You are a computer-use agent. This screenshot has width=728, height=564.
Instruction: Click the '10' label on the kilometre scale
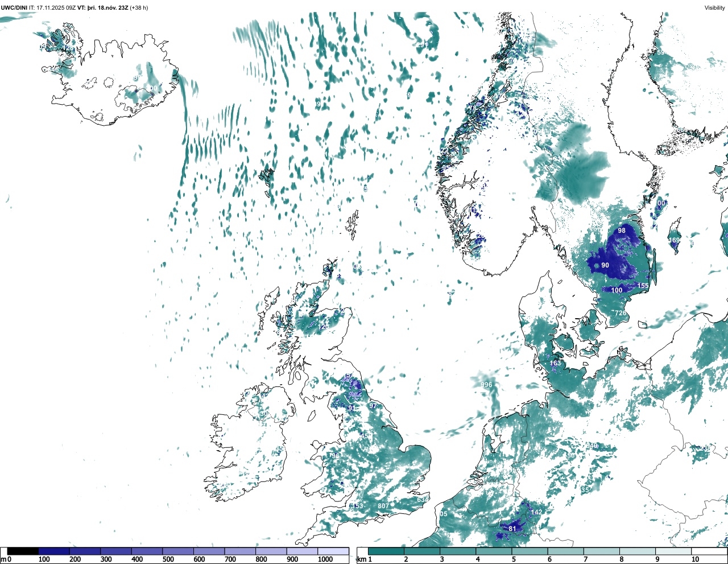tap(695, 559)
